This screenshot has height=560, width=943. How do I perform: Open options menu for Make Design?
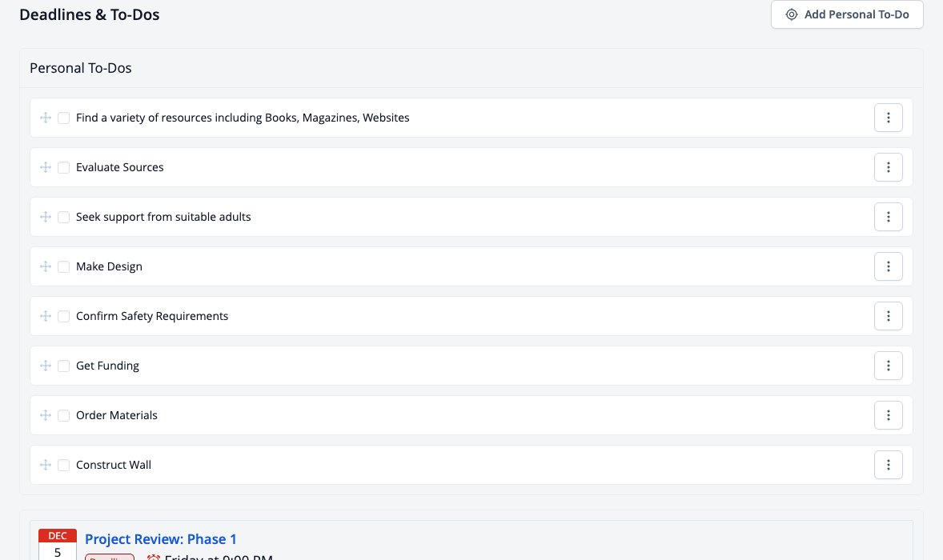point(889,266)
